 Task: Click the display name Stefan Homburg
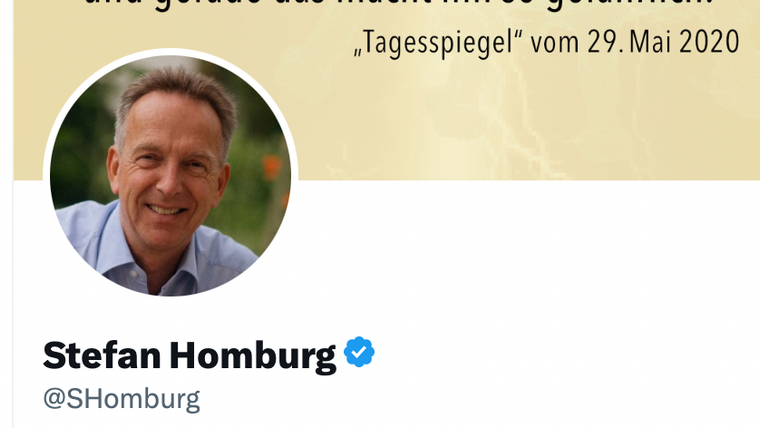point(189,356)
